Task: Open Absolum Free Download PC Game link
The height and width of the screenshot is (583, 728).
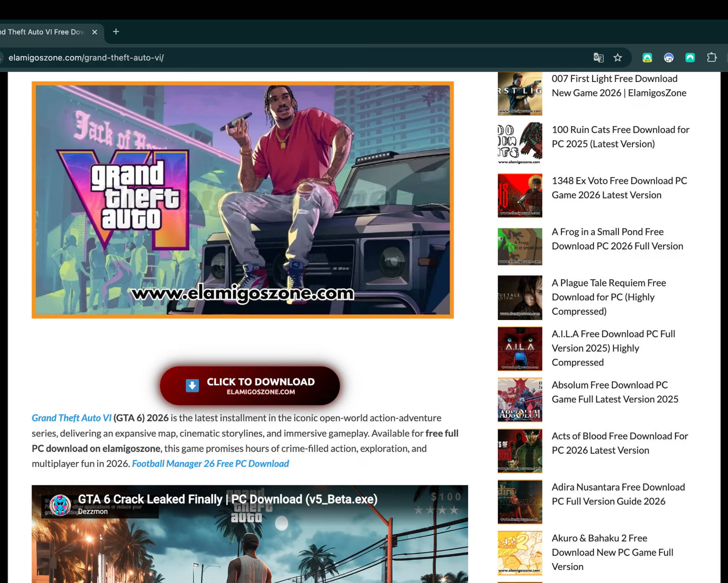Action: pos(615,392)
